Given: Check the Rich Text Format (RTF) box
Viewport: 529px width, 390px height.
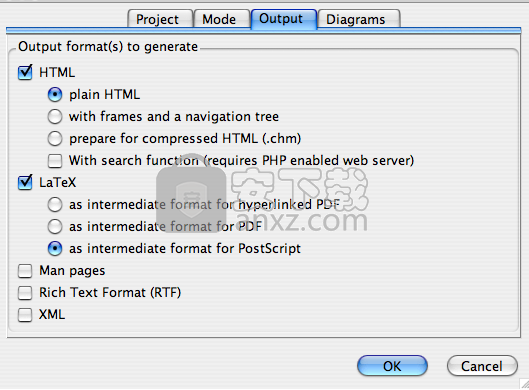Looking at the screenshot, I should tap(25, 292).
